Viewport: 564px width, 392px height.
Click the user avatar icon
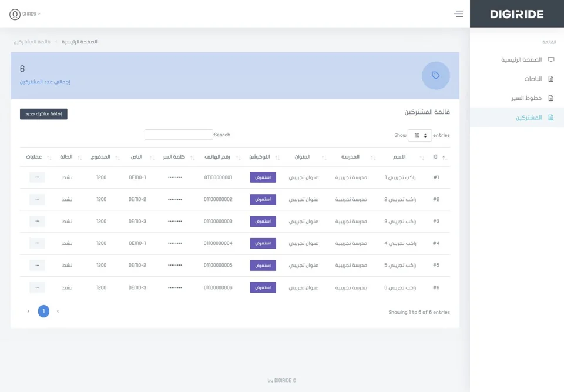tap(15, 14)
